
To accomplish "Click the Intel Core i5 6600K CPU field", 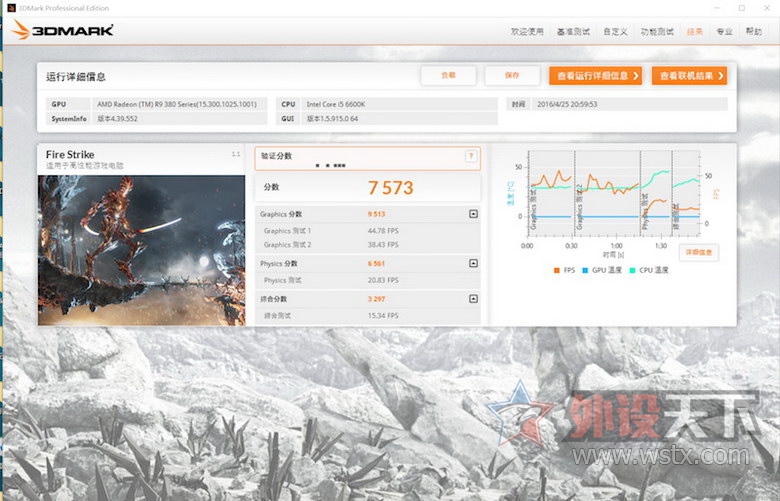I will pos(399,104).
